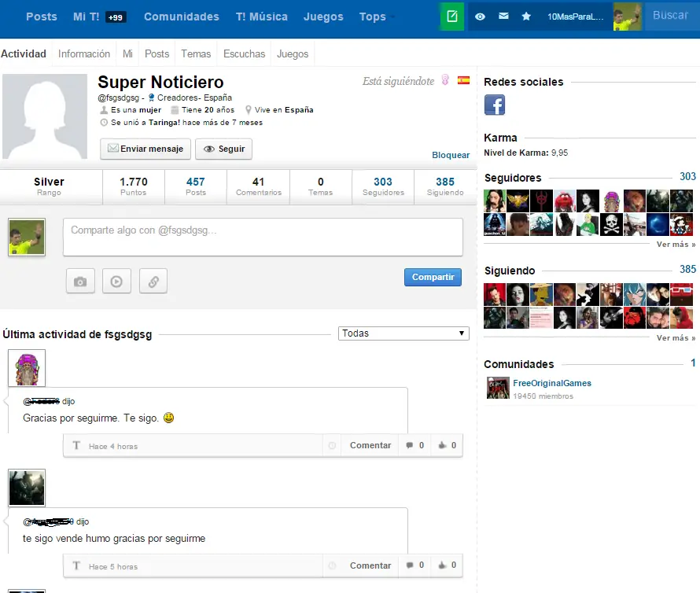Viewport: 700px width, 593px height.
Task: Click the T icon beside 'Hace 4 horas'
Action: 76,446
